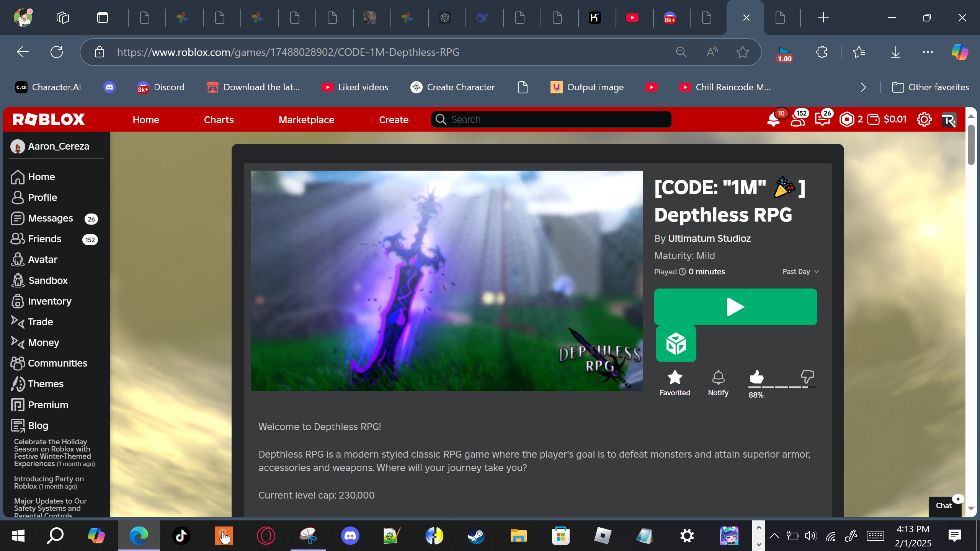Open the Other favorites folder
Screen dimensions: 980x551
(930, 87)
